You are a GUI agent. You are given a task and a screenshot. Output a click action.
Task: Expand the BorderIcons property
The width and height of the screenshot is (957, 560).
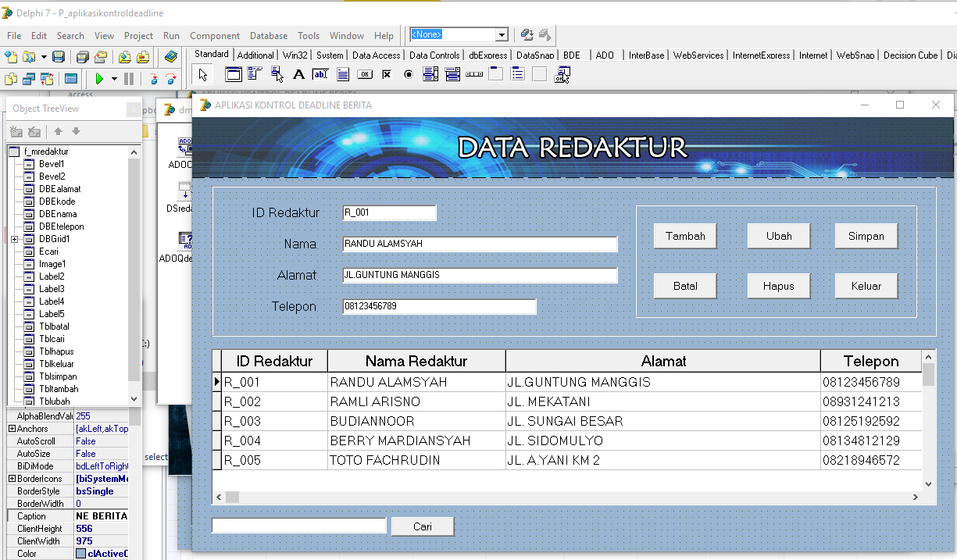[x=12, y=479]
